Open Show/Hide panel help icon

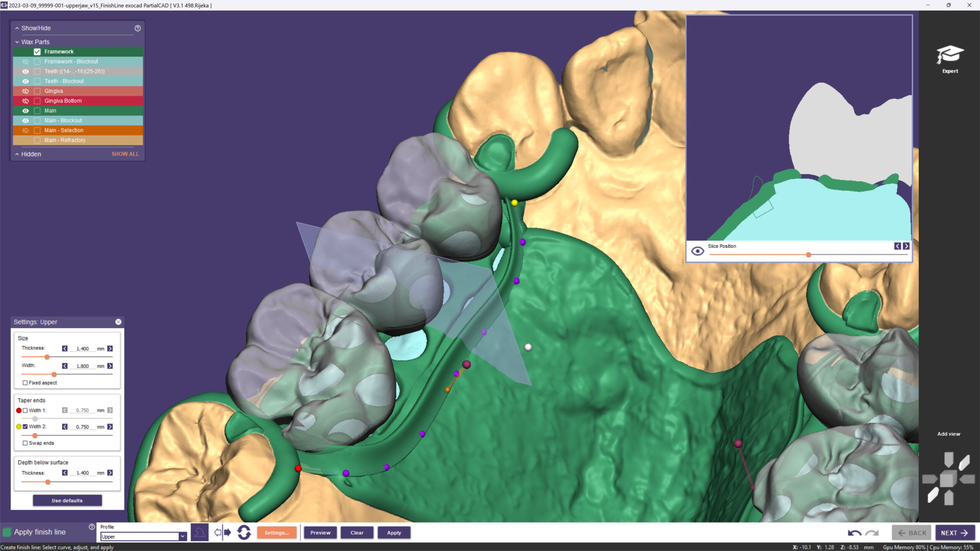(137, 28)
